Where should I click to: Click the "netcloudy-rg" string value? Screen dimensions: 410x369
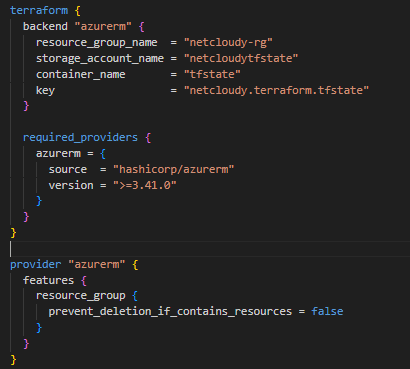pos(228,43)
